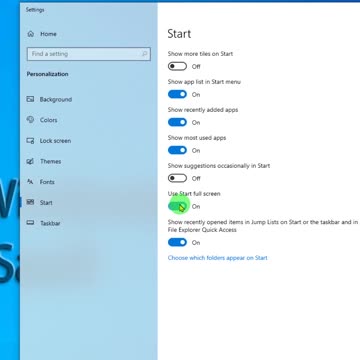Screen dimensions: 360x360
Task: Select the Lock screen monitor icon
Action: pyautogui.click(x=30, y=141)
